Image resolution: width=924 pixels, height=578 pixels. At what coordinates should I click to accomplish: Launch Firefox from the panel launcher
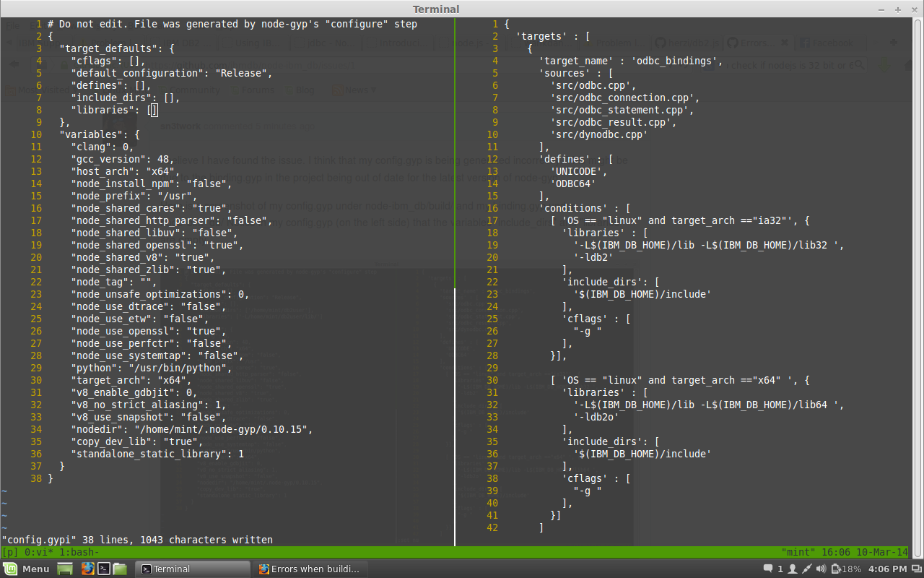point(87,569)
